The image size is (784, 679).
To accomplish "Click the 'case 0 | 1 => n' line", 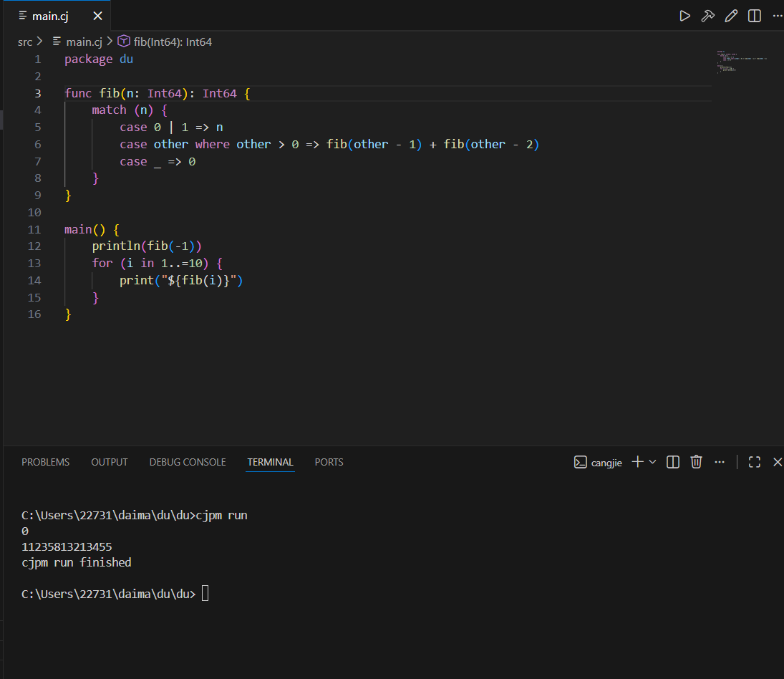I will tap(171, 127).
